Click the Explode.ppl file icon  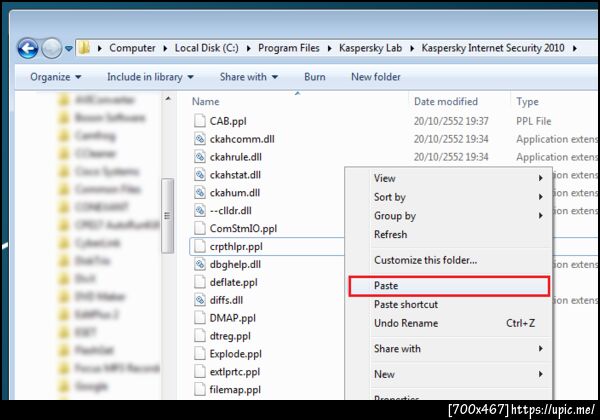coord(200,354)
